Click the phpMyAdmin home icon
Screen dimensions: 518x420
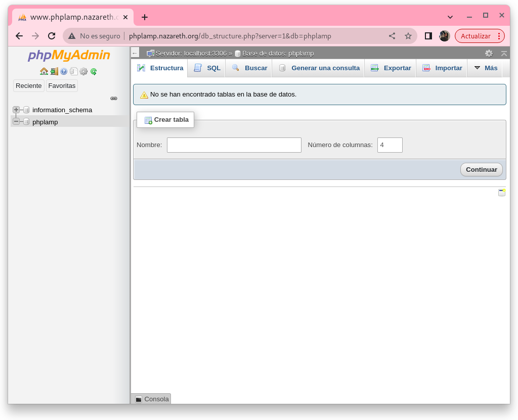[x=44, y=71]
